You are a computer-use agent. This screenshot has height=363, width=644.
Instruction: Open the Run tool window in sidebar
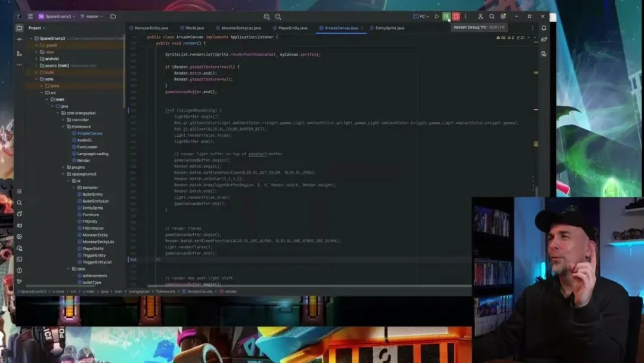click(x=19, y=237)
